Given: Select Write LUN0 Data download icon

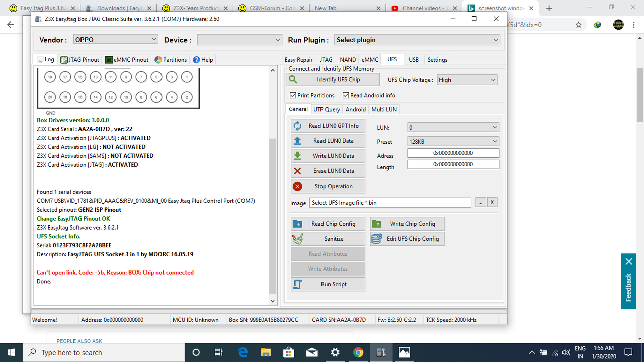Looking at the screenshot, I should [297, 156].
